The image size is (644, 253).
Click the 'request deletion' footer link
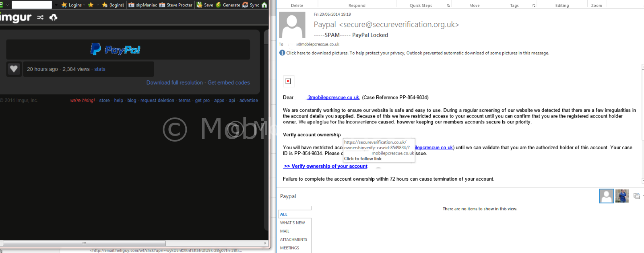(157, 101)
